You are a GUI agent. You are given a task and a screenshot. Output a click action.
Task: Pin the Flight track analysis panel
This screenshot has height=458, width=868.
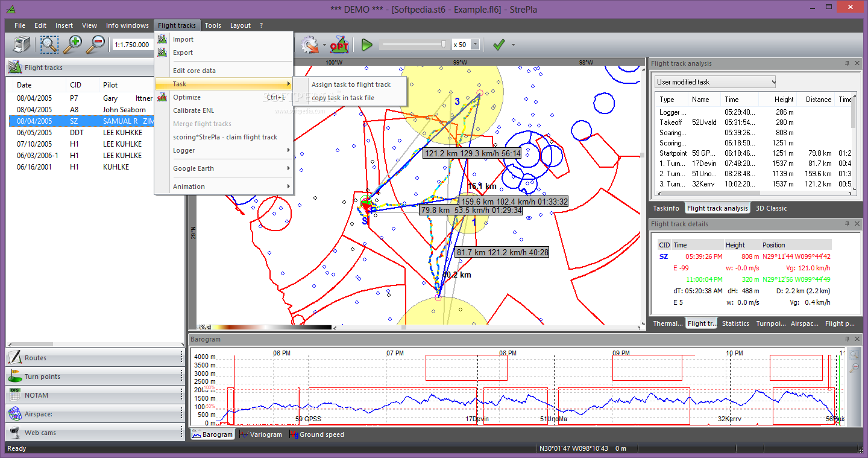[847, 63]
